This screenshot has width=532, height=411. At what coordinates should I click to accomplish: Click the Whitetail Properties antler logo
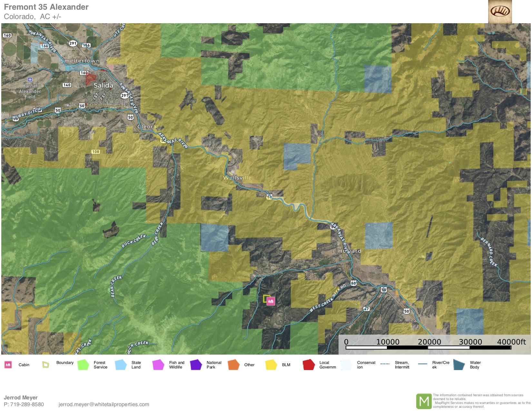point(500,12)
